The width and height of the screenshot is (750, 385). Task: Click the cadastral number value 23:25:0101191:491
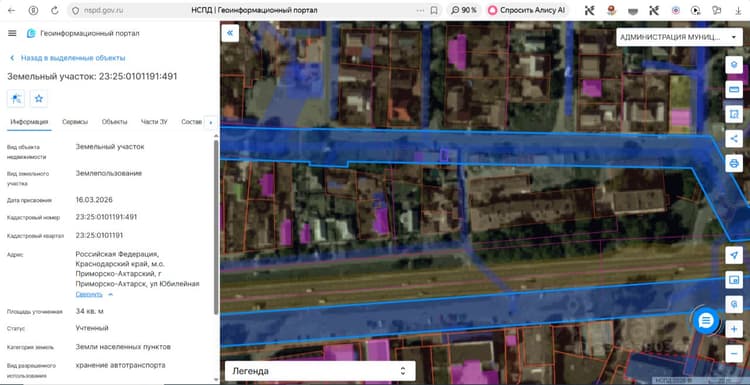pos(106,217)
